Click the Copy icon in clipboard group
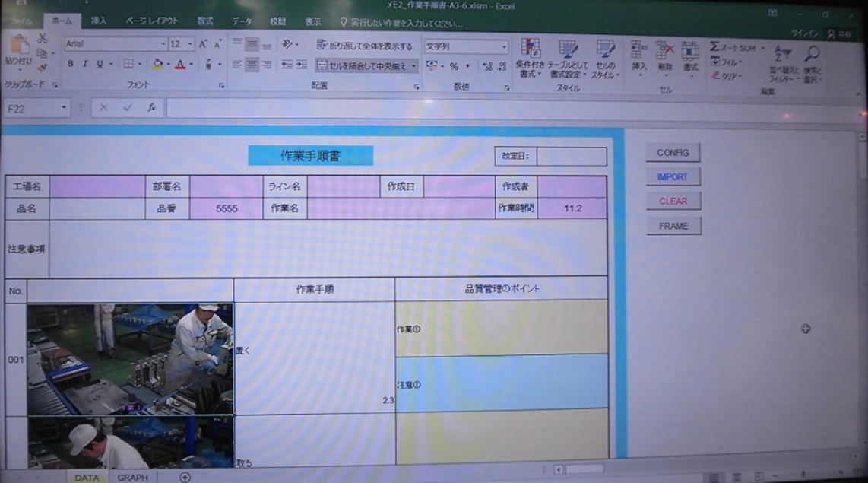 pyautogui.click(x=42, y=53)
